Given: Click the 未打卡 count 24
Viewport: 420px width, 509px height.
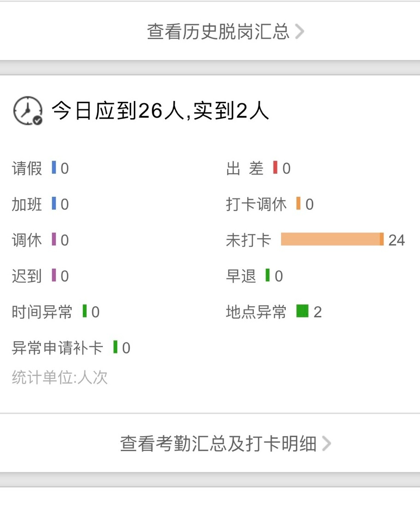Looking at the screenshot, I should 396,240.
